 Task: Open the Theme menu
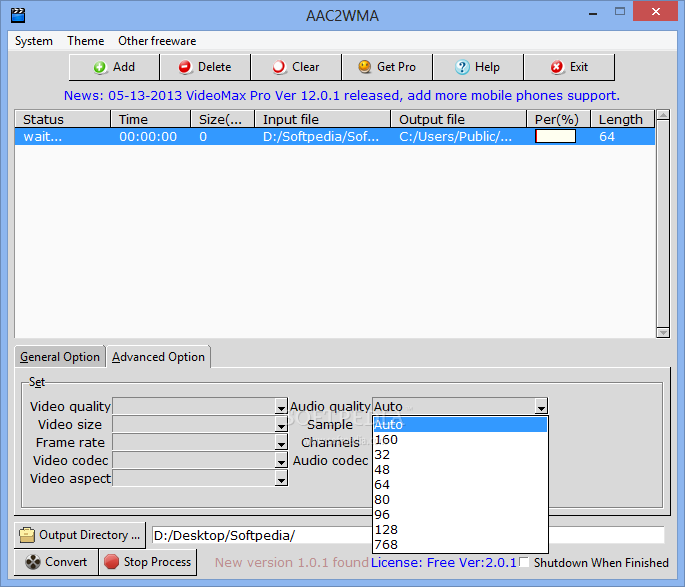pos(86,41)
